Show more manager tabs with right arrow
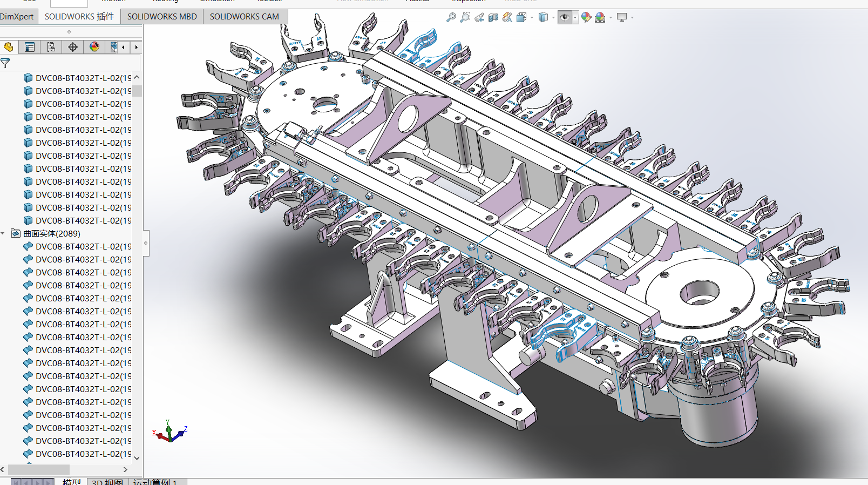The image size is (868, 485). coord(136,47)
